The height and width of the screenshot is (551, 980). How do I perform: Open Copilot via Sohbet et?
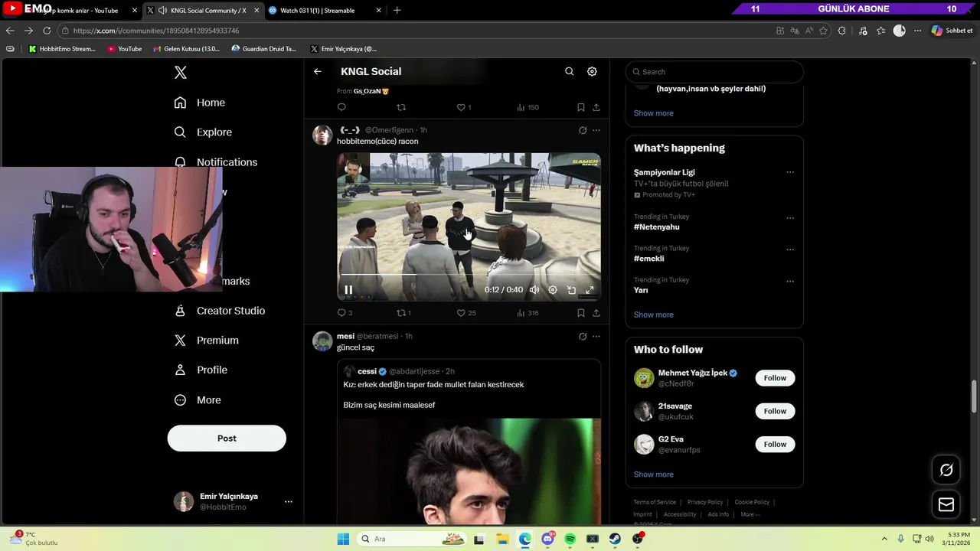(x=952, y=31)
